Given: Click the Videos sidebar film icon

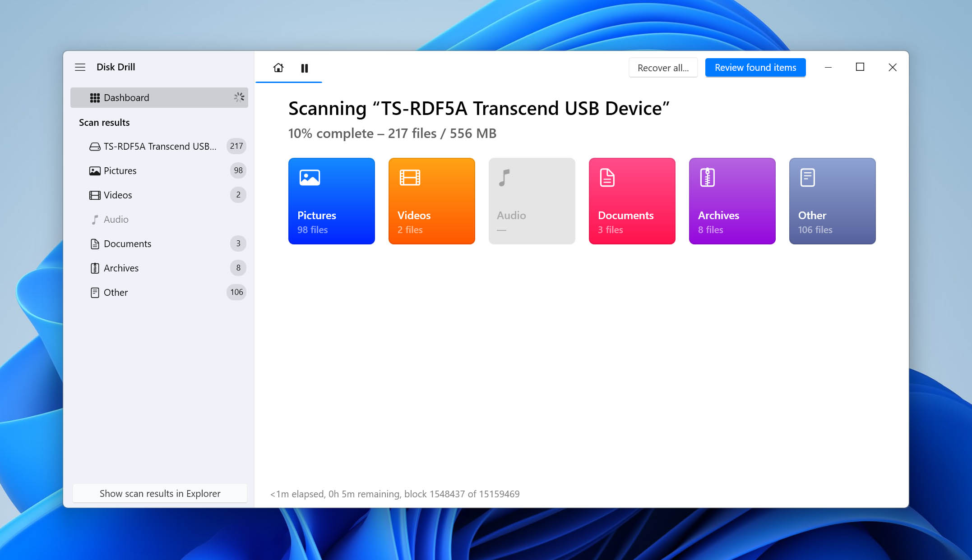Looking at the screenshot, I should tap(95, 195).
